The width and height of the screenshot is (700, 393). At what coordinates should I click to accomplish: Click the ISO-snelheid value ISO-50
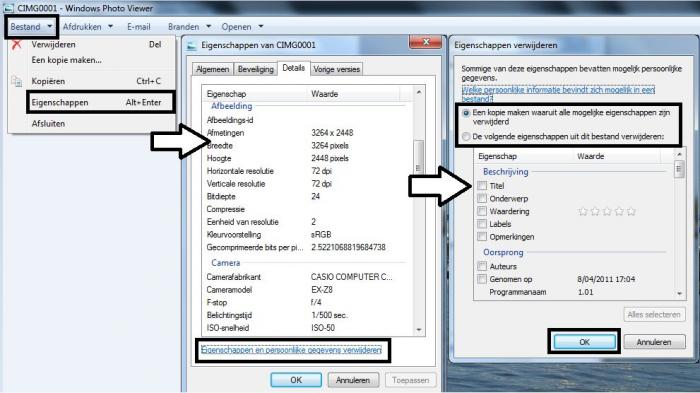tap(323, 328)
